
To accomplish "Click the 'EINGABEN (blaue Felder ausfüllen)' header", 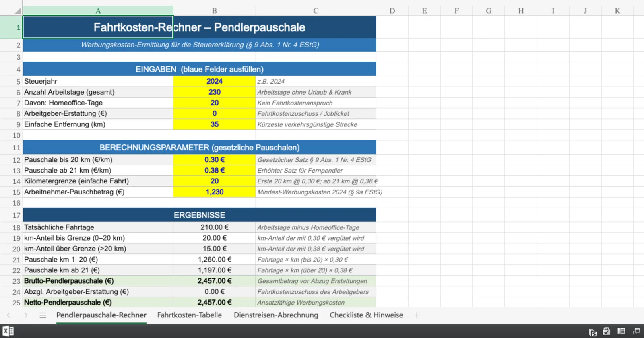I will click(200, 69).
